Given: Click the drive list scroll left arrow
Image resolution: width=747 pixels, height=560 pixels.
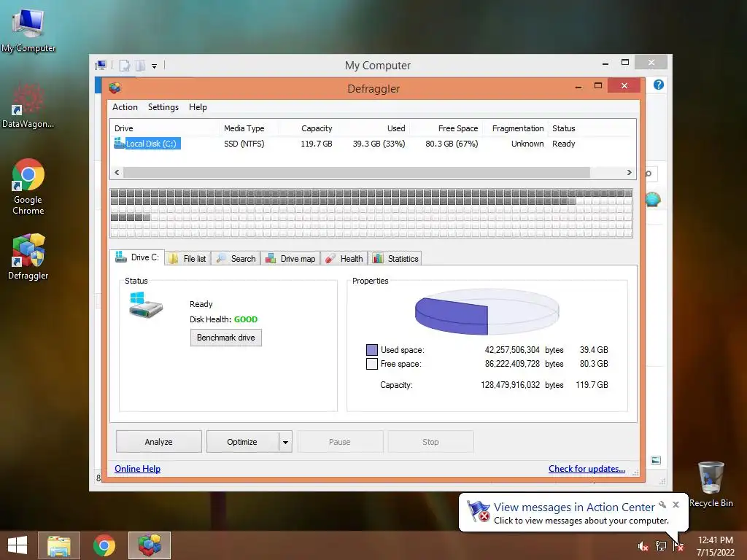Looking at the screenshot, I should click(x=117, y=172).
